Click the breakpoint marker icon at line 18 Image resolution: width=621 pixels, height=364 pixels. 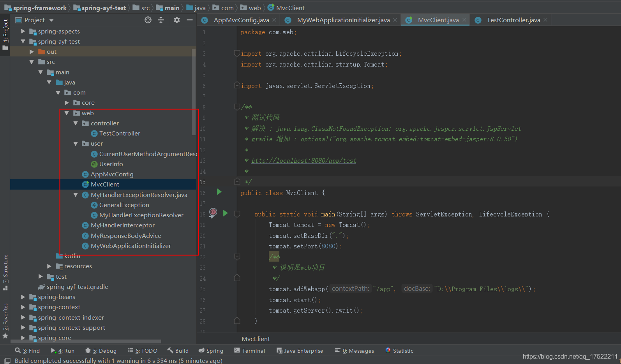213,213
